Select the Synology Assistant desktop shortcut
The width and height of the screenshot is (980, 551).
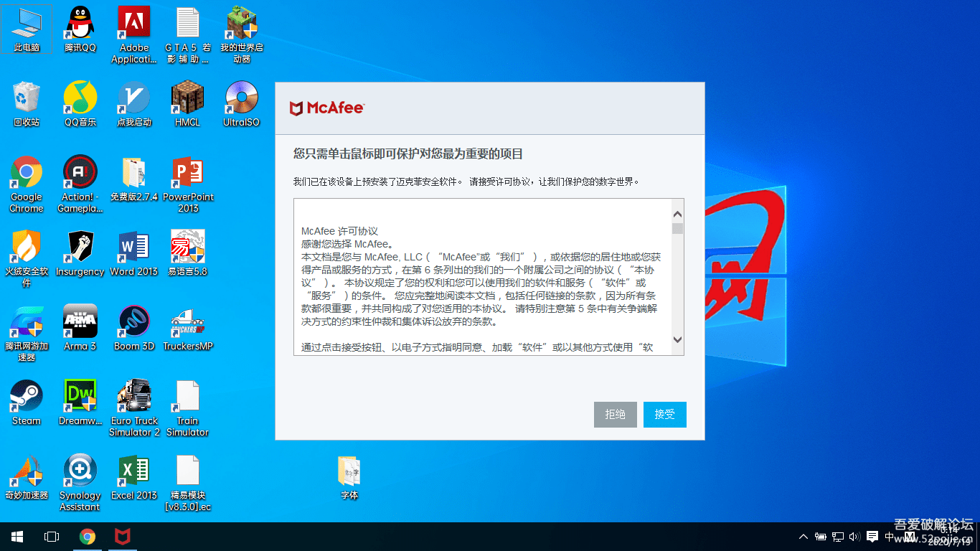(x=80, y=483)
